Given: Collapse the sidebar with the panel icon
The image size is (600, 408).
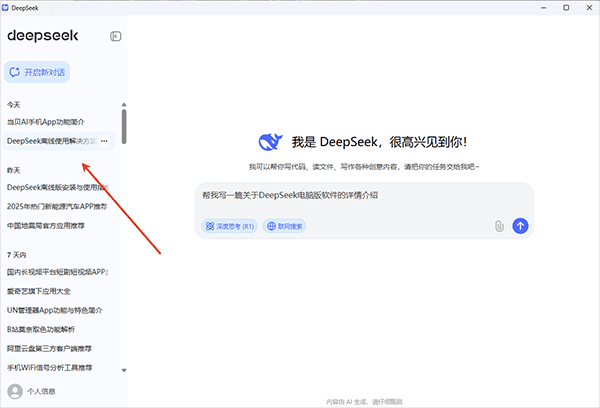Looking at the screenshot, I should (x=116, y=36).
